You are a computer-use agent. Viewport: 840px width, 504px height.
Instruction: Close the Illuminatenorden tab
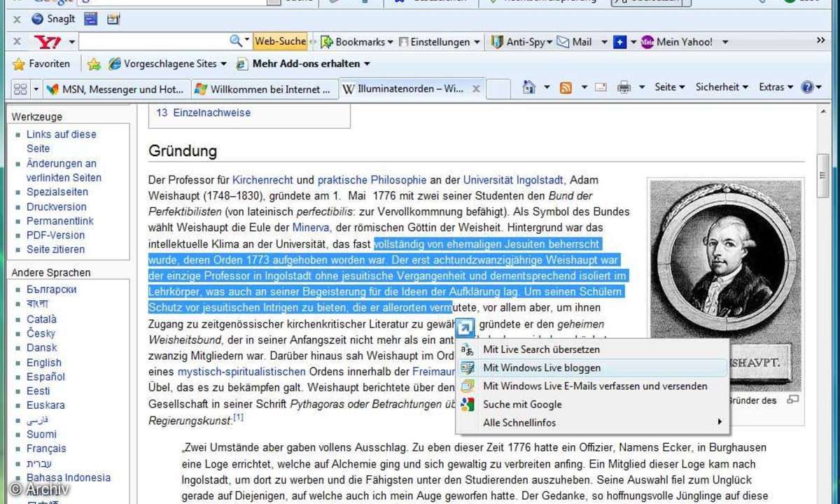click(476, 89)
